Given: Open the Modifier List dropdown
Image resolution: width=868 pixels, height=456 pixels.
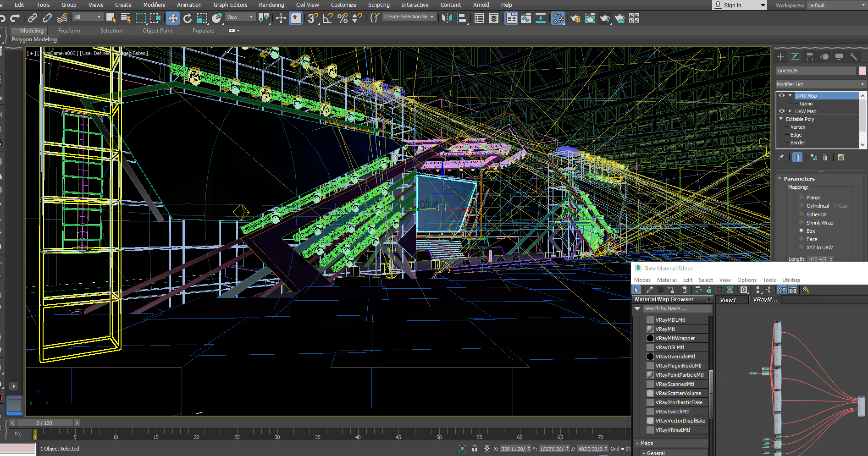Looking at the screenshot, I should (862, 84).
